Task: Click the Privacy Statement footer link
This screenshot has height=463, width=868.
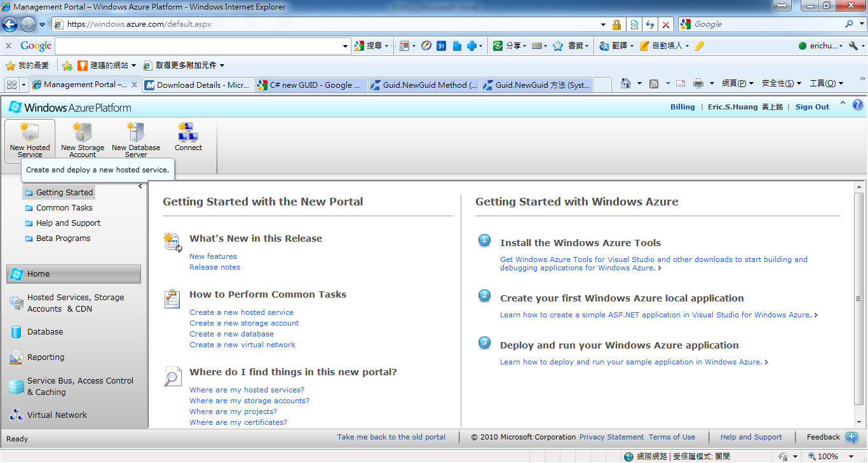Action: (x=611, y=437)
